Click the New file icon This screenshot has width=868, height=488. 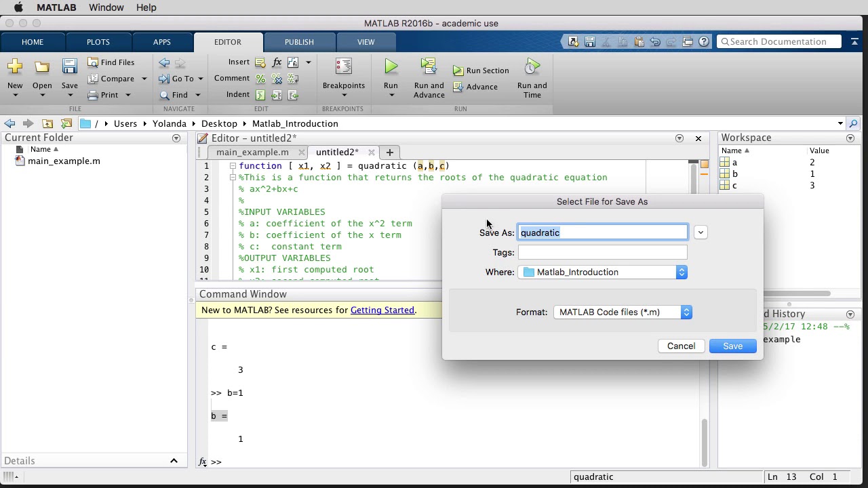pos(15,66)
